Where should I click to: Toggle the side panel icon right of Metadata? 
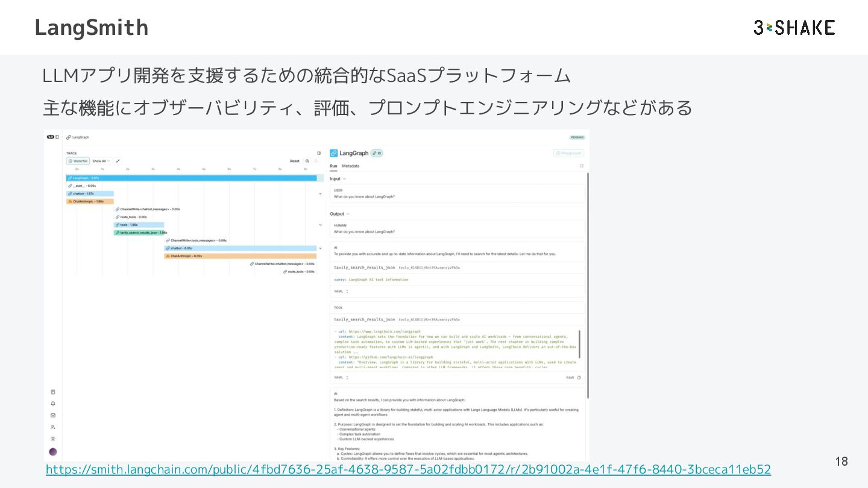[x=582, y=166]
